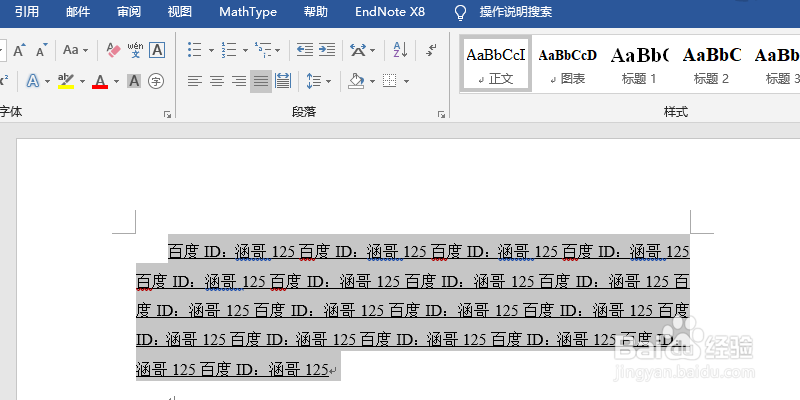Viewport: 800px width, 400px height.
Task: Switch to the EndNote X8 tab
Action: pos(390,12)
